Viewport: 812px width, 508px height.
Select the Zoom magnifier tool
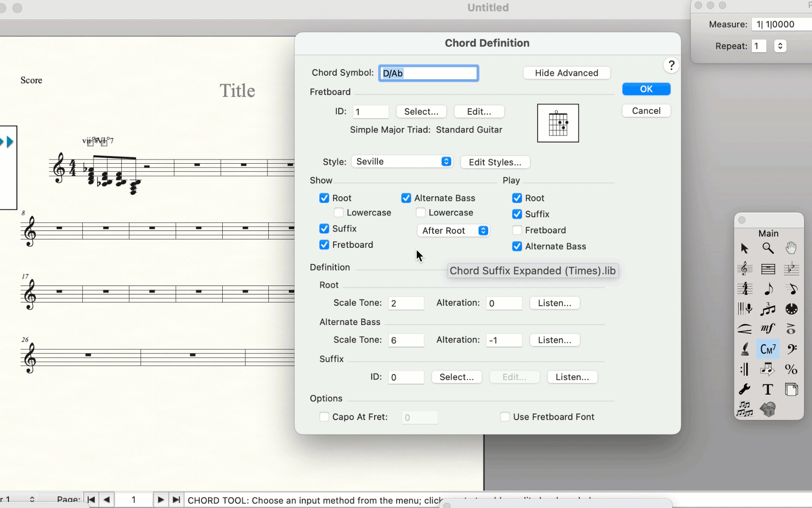pyautogui.click(x=768, y=248)
